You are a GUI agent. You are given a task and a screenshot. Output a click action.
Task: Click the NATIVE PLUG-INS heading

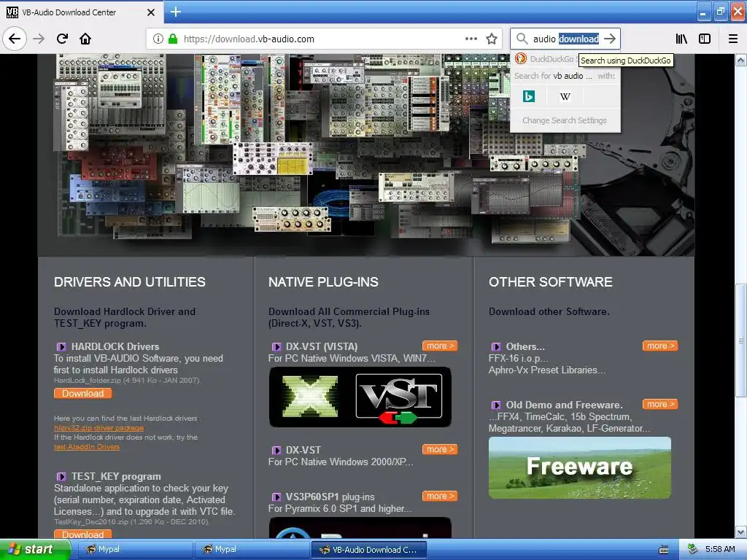pos(323,282)
